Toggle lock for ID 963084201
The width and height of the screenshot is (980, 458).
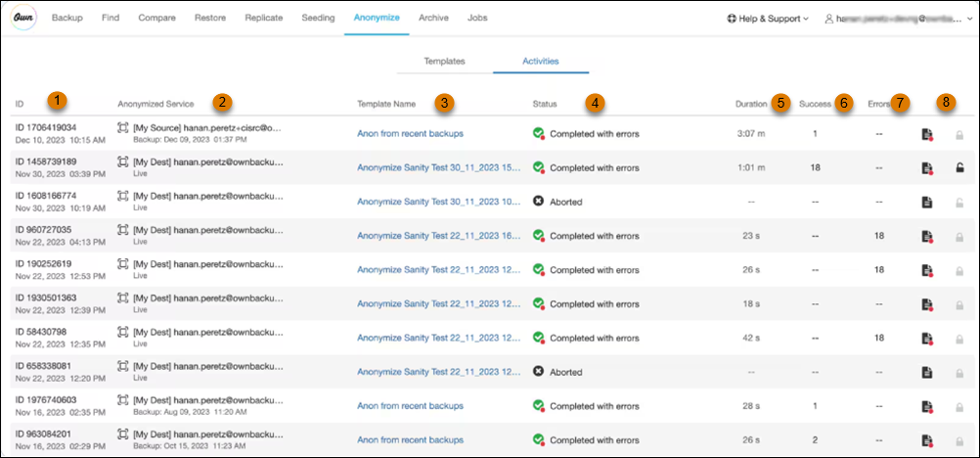(959, 440)
